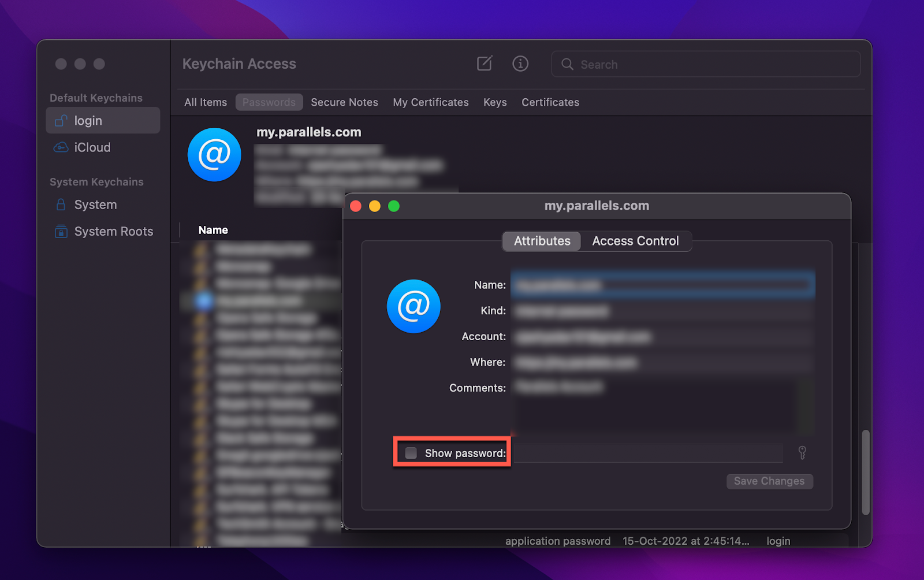The height and width of the screenshot is (580, 924).
Task: Select the System Roots keychain
Action: click(x=103, y=231)
